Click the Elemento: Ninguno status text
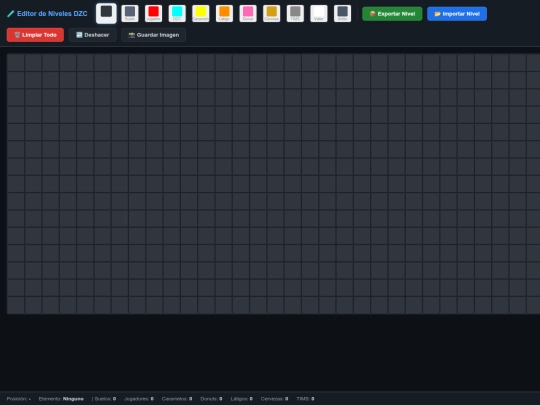This screenshot has height=405, width=540. pos(61,399)
